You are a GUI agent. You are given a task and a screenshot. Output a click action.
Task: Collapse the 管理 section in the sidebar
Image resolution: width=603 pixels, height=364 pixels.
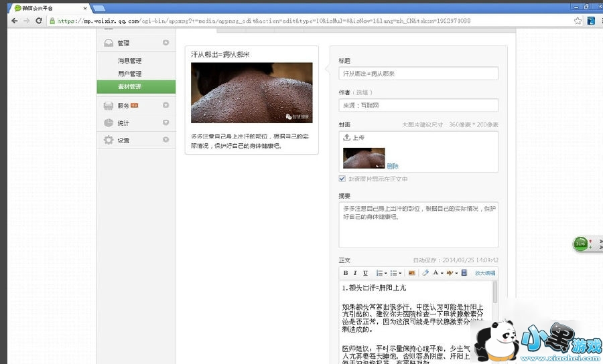(x=165, y=43)
